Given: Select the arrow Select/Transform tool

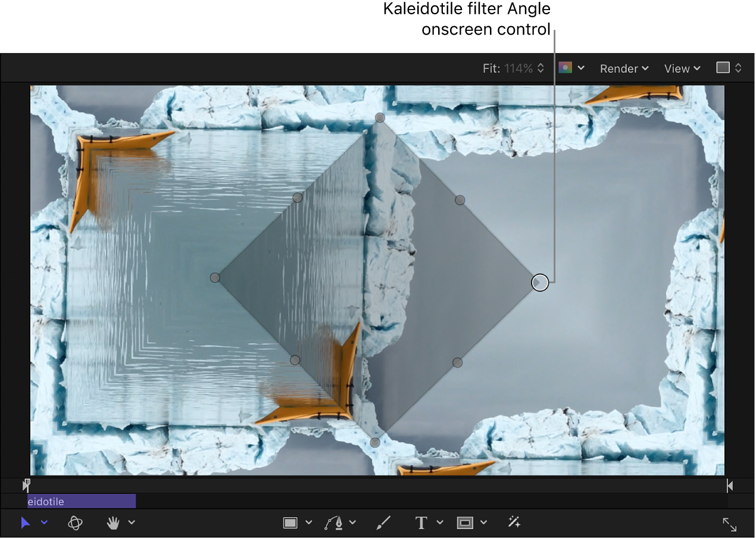Looking at the screenshot, I should click(x=25, y=523).
